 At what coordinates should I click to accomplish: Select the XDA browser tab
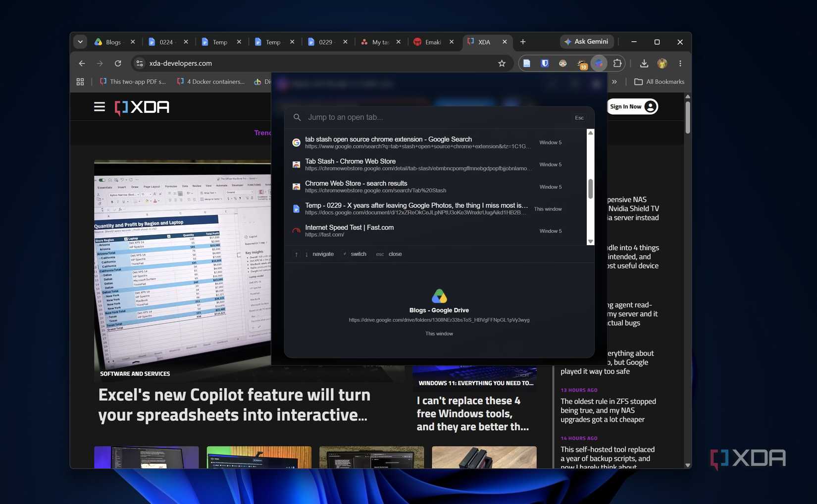point(484,42)
